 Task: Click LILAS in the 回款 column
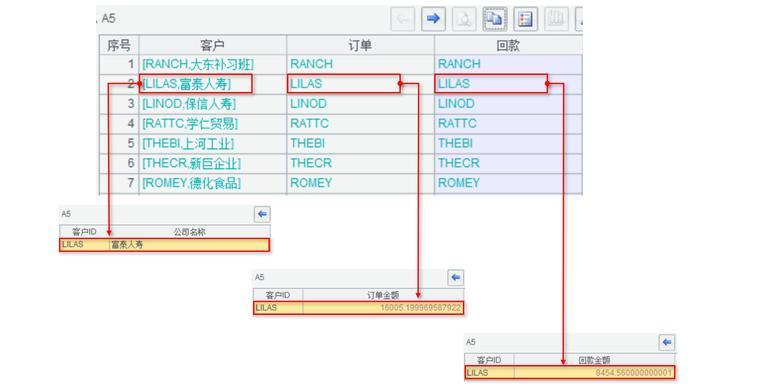(x=508, y=84)
